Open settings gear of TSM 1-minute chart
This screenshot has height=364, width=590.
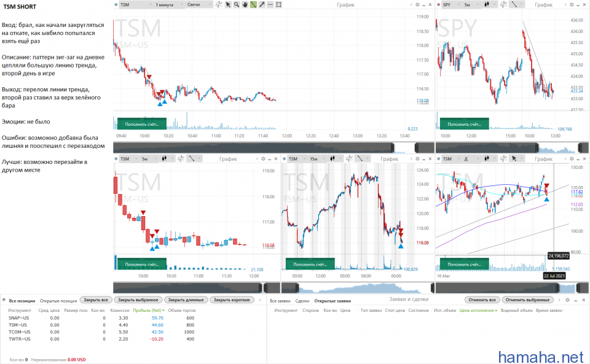coord(417,5)
